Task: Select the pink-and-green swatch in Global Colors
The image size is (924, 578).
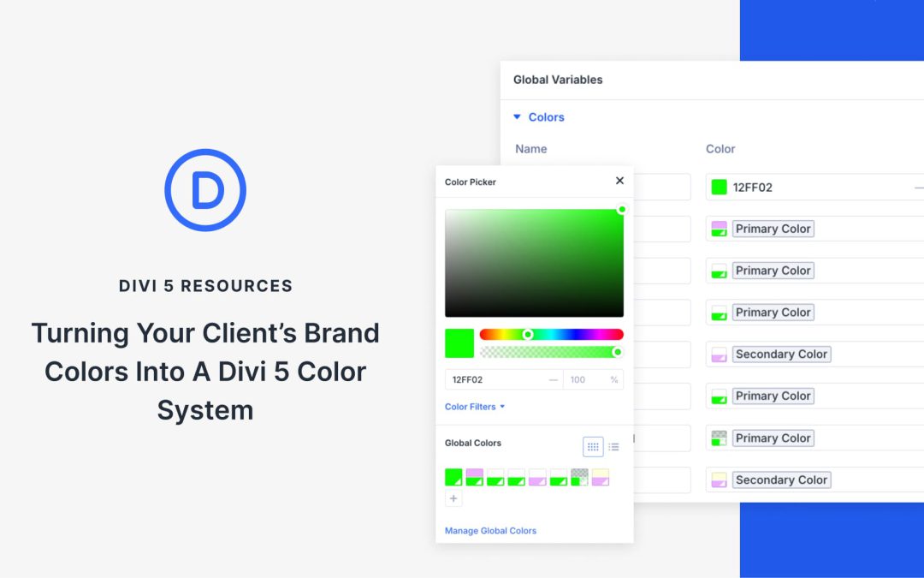Action: click(x=474, y=477)
